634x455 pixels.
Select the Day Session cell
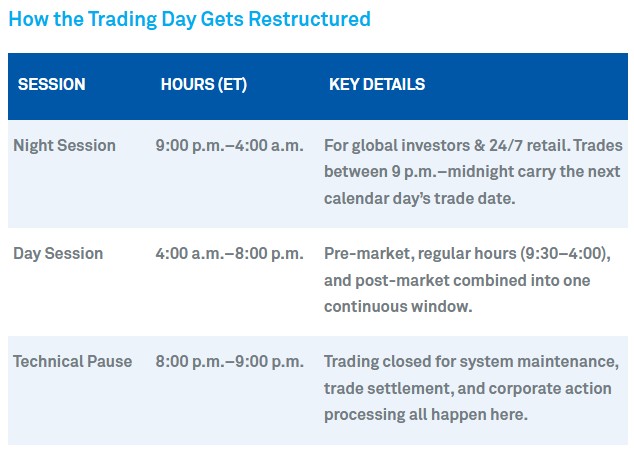click(x=58, y=254)
